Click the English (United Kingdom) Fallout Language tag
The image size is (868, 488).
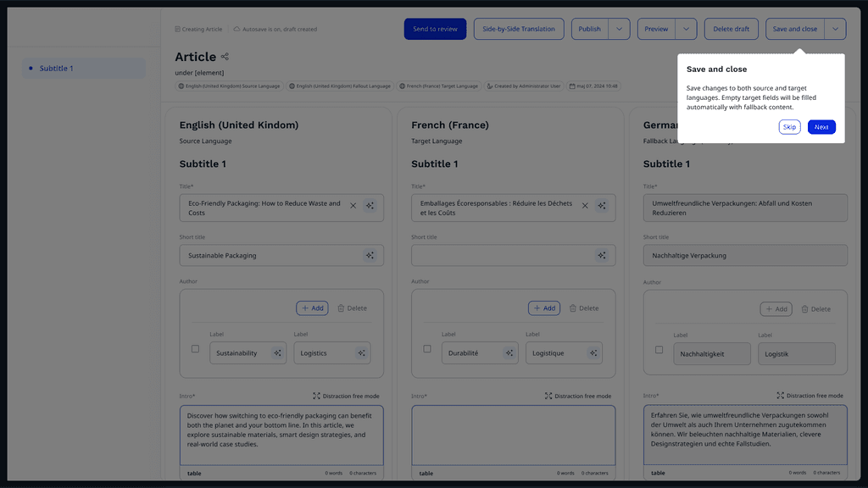tap(340, 86)
